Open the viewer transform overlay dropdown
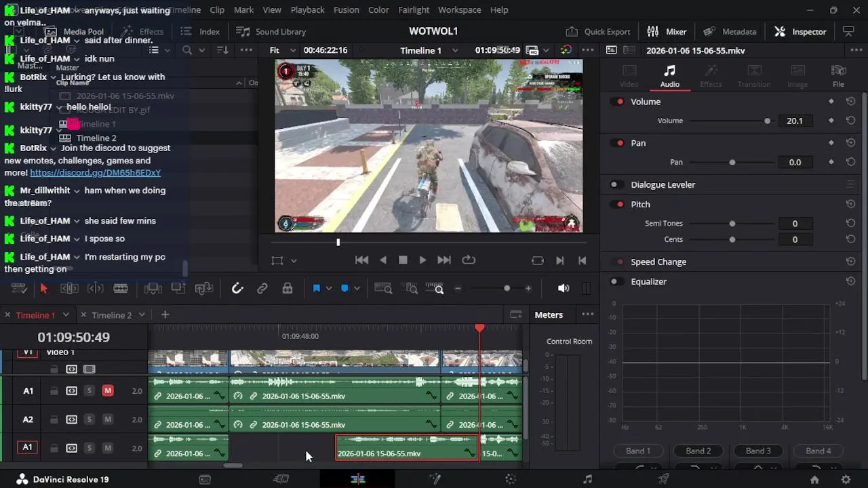 tap(294, 260)
